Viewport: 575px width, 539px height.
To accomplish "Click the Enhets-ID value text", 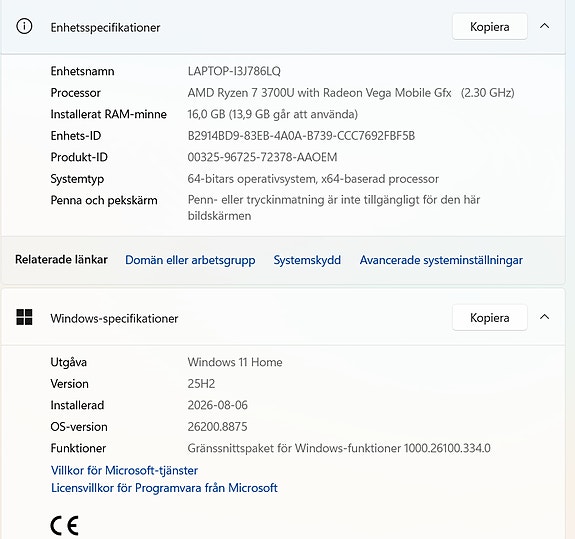I will [x=301, y=136].
